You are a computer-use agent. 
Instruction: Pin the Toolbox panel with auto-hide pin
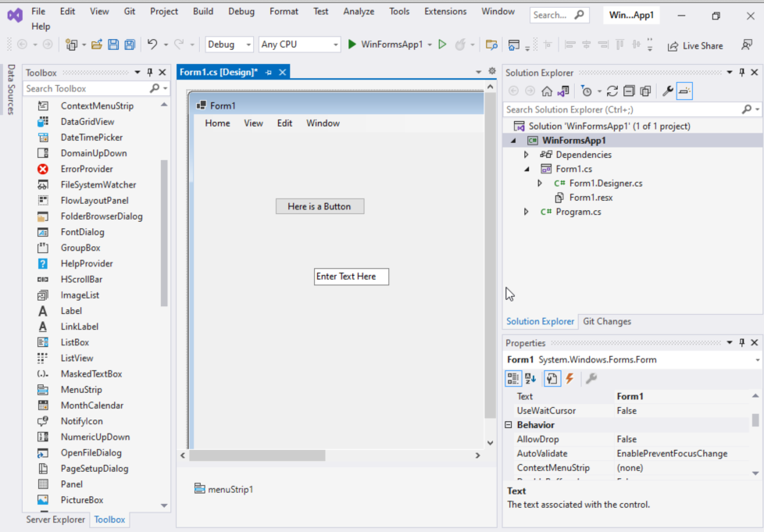(x=150, y=73)
